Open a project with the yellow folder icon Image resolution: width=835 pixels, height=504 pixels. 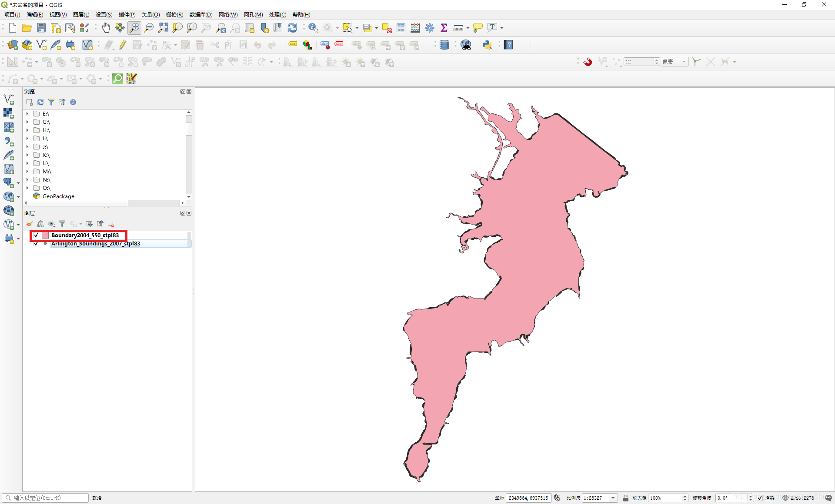click(27, 28)
